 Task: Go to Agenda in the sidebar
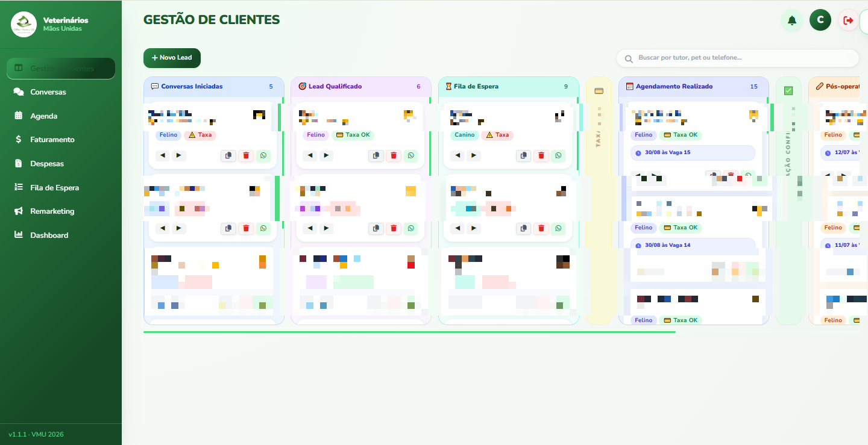point(61,116)
